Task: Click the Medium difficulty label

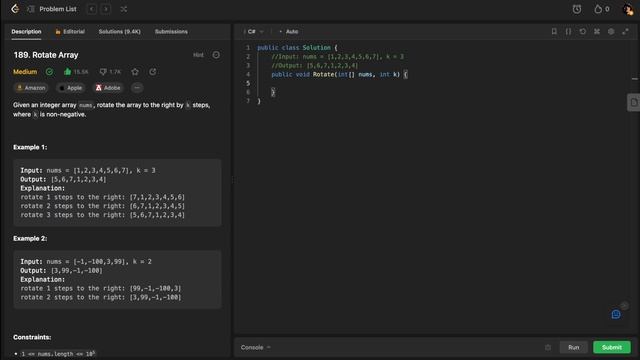Action: (x=25, y=72)
